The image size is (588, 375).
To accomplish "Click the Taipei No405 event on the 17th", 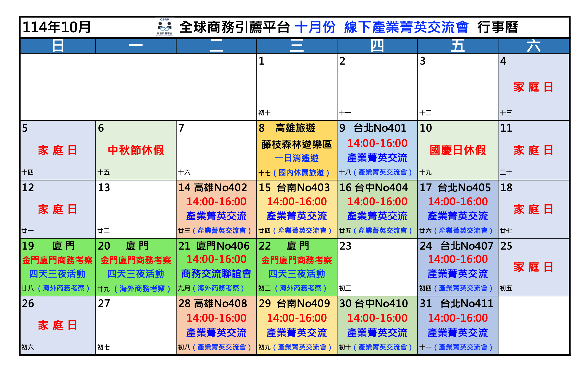I will (458, 209).
